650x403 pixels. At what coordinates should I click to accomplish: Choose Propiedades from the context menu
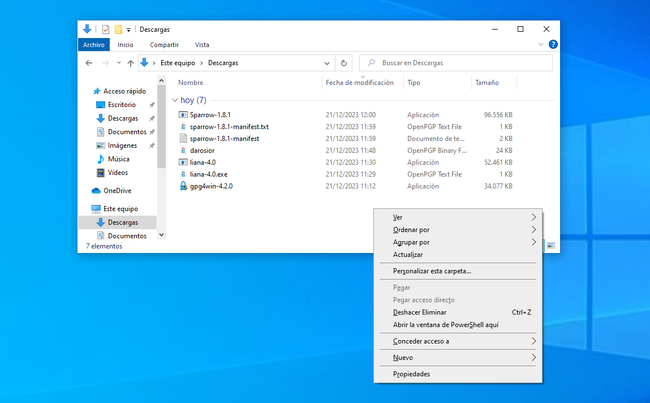[x=411, y=374]
